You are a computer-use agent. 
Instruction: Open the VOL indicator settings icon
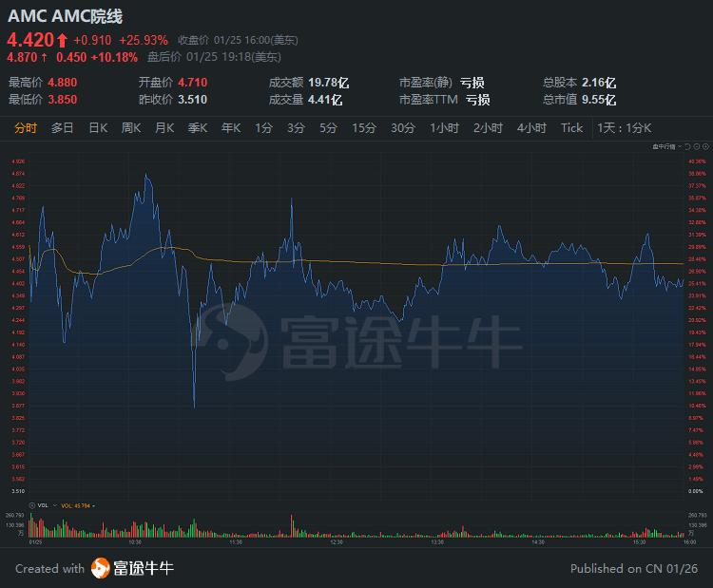31,505
